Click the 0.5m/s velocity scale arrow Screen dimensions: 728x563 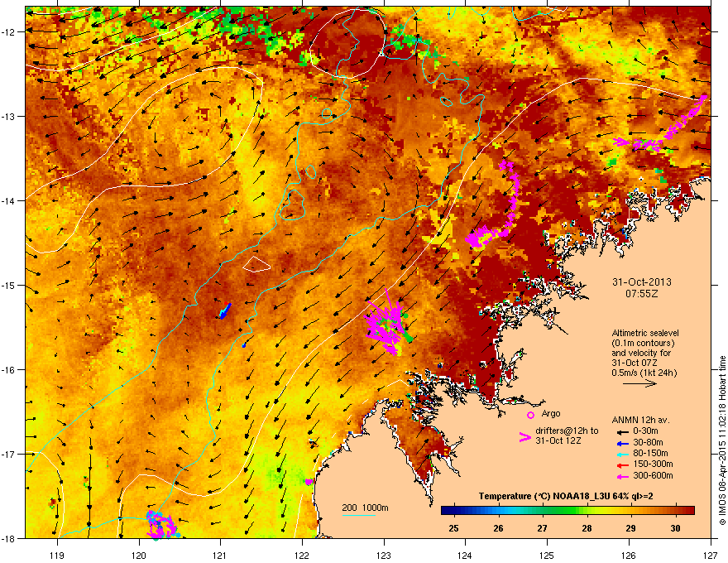639,383
